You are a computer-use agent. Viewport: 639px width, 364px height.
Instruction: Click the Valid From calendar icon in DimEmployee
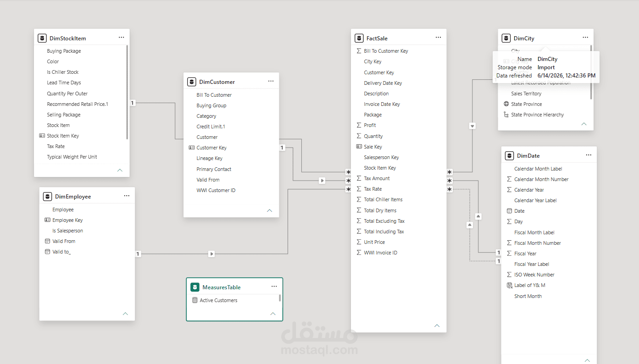[x=47, y=241]
